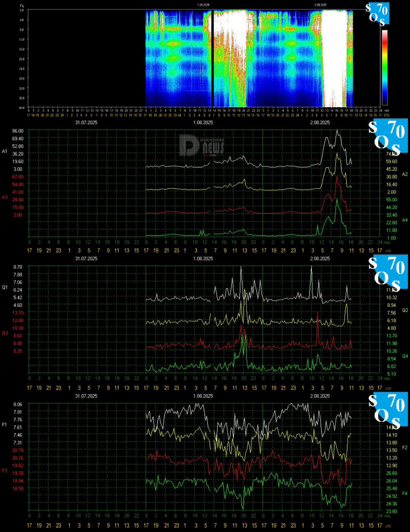Click the green 5.10 value on Q4 scale
This screenshot has width=410, height=532.
pos(392,374)
